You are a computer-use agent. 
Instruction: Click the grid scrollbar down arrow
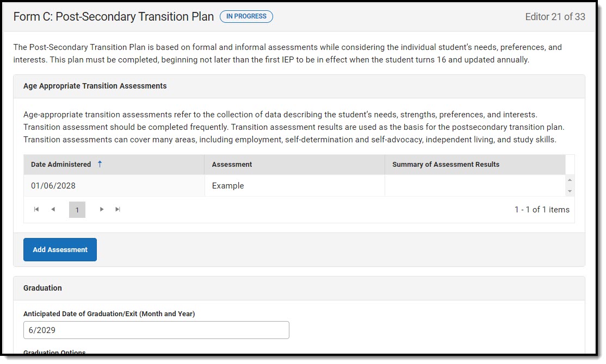click(x=570, y=191)
